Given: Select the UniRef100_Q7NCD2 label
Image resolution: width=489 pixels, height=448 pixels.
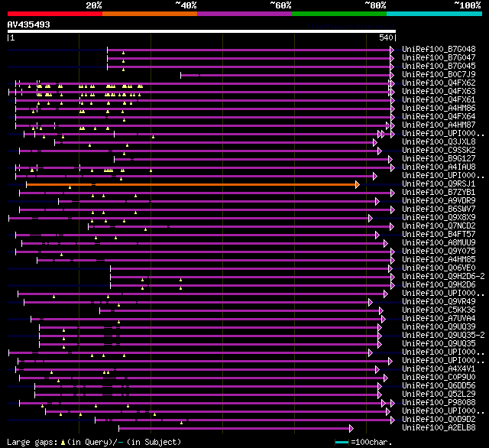Looking at the screenshot, I should click(x=439, y=226).
